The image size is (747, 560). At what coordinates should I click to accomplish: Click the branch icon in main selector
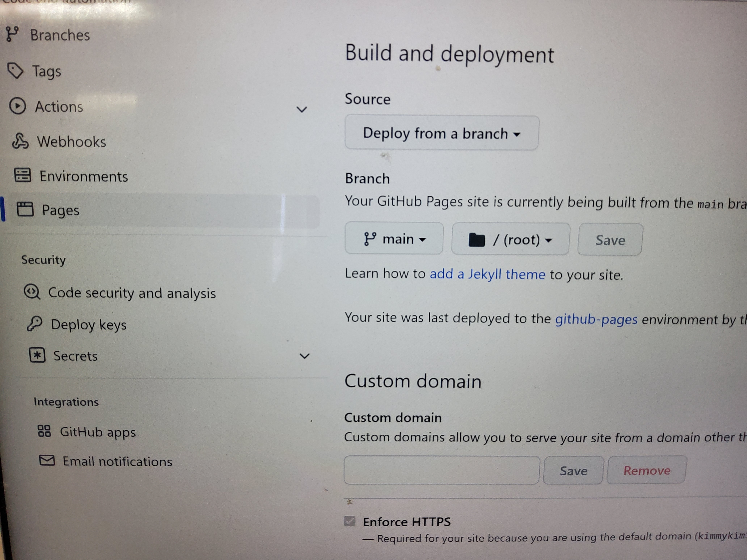tap(370, 239)
